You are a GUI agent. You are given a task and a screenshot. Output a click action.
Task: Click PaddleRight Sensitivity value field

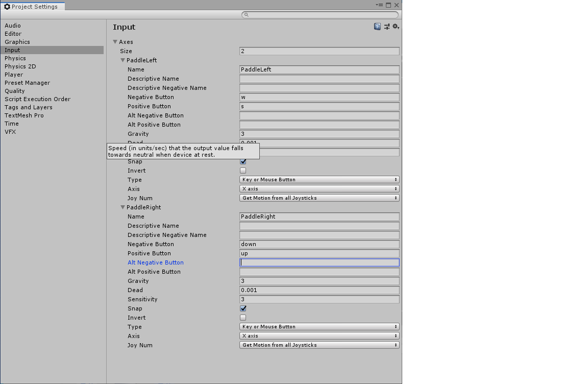pyautogui.click(x=319, y=299)
